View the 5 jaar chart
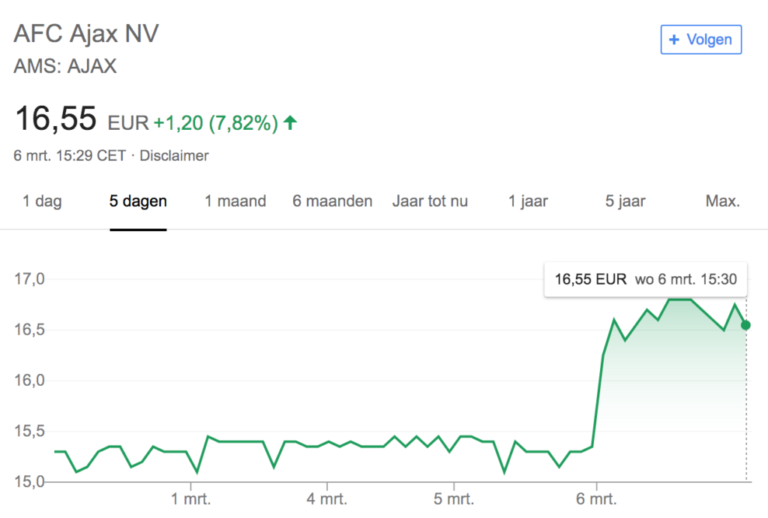Image resolution: width=768 pixels, height=518 pixels. click(x=625, y=201)
